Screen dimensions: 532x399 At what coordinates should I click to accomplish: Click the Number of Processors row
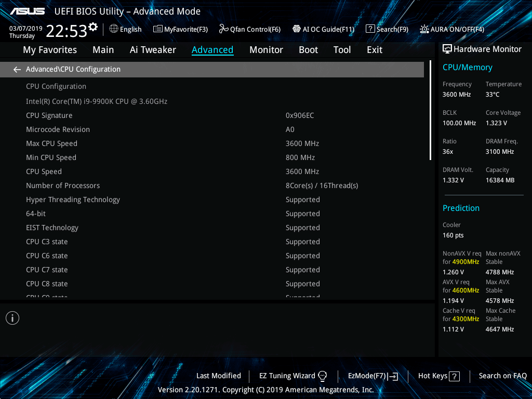[212, 185]
